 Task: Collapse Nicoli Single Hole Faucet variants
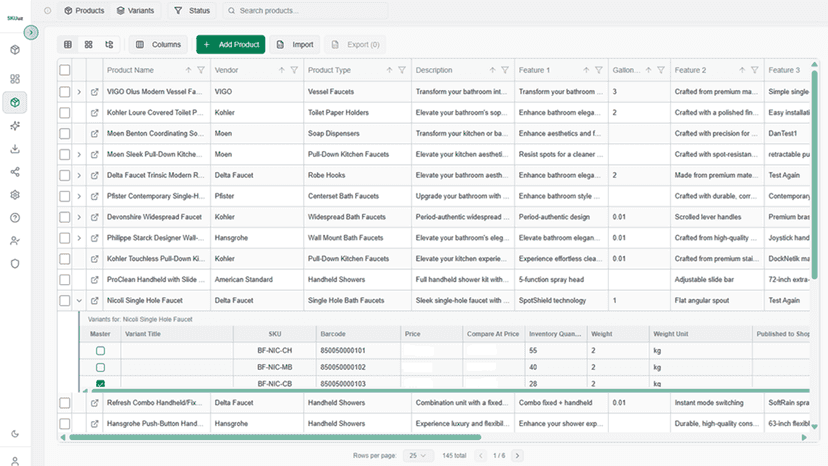[x=79, y=301]
